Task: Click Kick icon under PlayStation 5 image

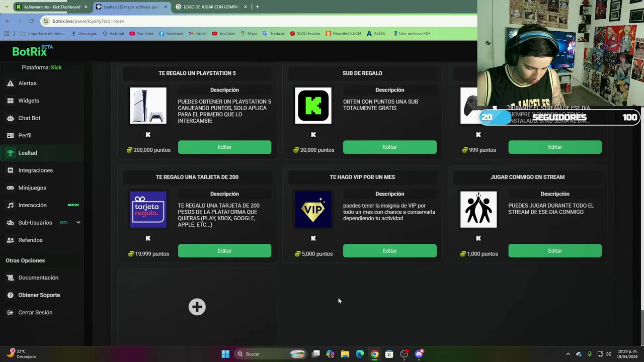Action: click(x=148, y=135)
